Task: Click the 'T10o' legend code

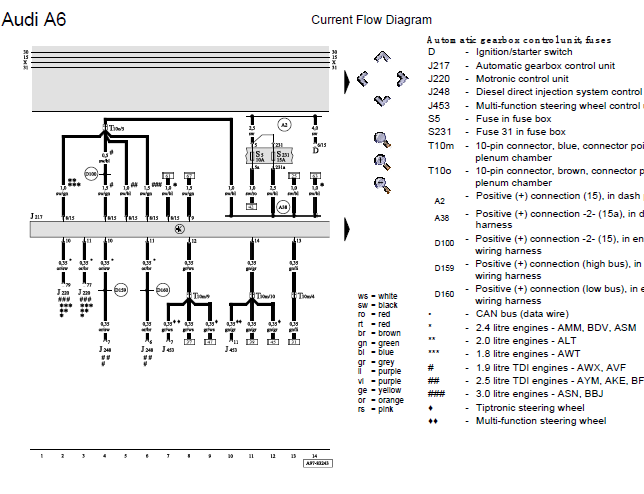Action: (439, 171)
